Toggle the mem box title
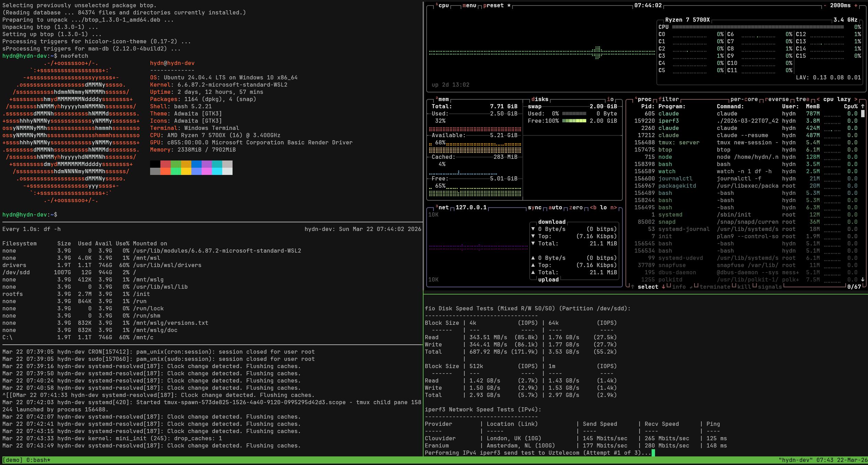This screenshot has width=868, height=465. (442, 99)
